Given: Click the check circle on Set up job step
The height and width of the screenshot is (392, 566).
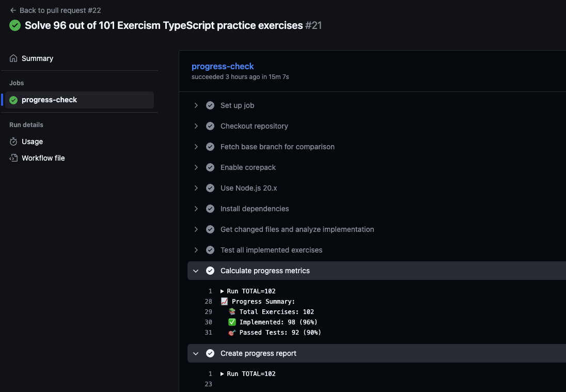Looking at the screenshot, I should [210, 105].
